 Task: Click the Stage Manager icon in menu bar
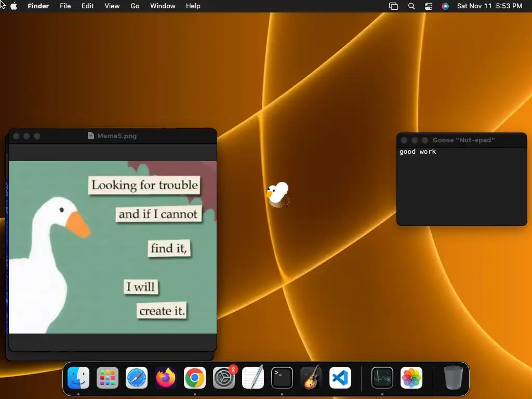click(394, 6)
